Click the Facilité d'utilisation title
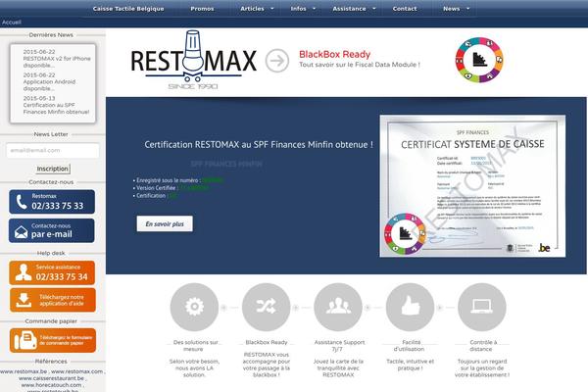Screen dimensions: 588x392 click(x=410, y=346)
